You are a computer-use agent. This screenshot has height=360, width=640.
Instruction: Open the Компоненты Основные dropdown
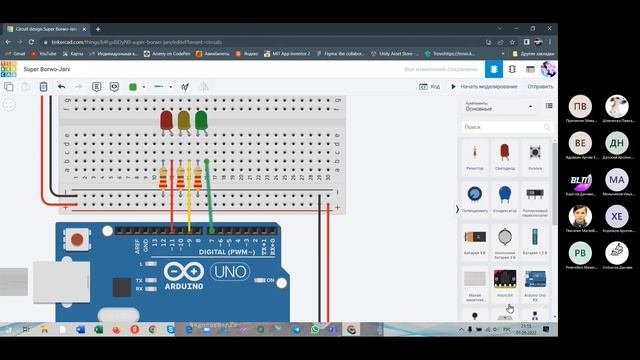coord(499,107)
